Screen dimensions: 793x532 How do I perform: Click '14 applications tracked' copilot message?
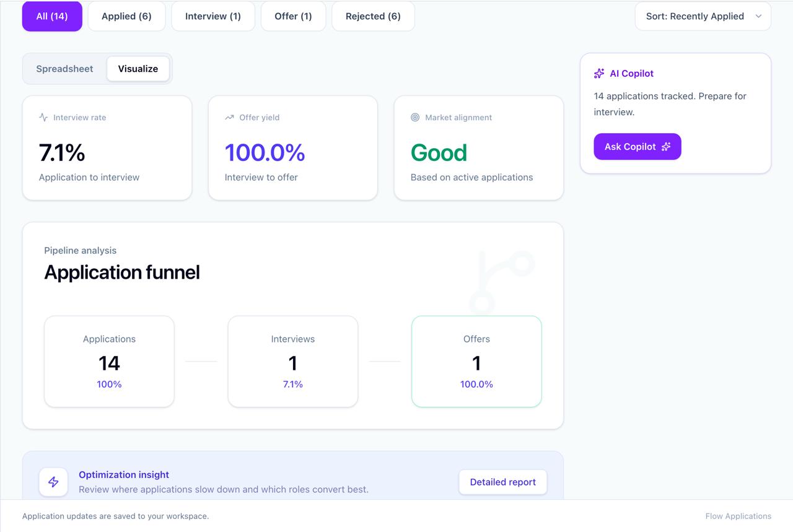670,104
